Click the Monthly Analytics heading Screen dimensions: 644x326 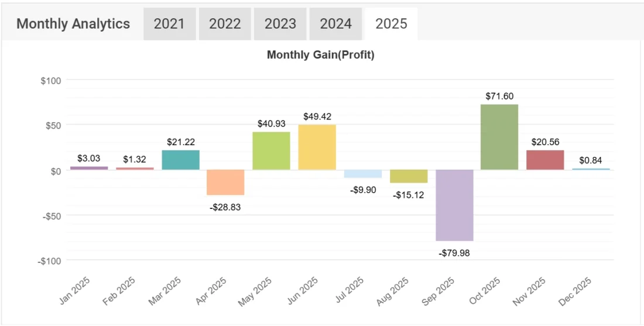click(x=73, y=24)
